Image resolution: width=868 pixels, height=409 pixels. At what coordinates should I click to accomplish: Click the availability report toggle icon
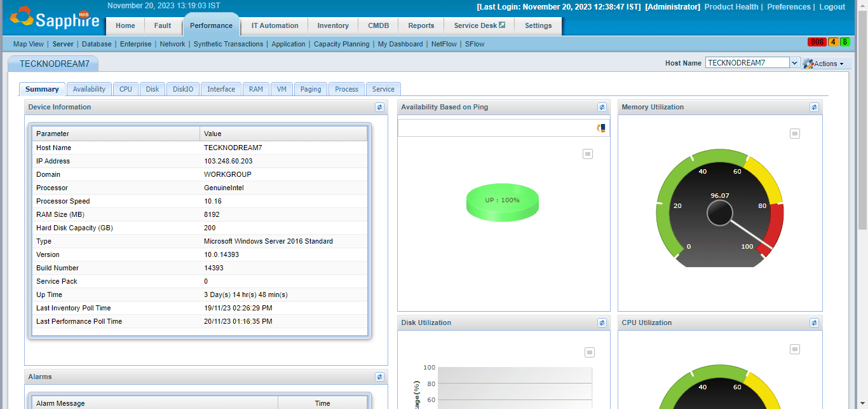601,128
